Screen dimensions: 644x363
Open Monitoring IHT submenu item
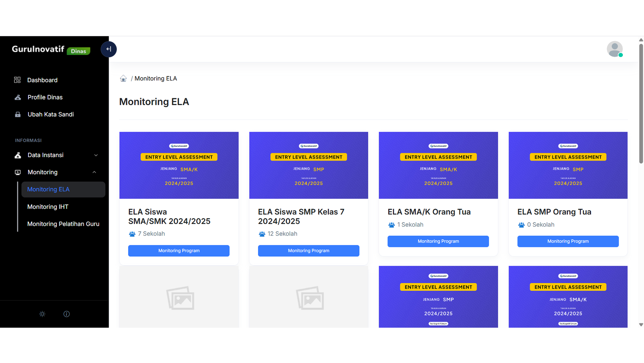(48, 207)
